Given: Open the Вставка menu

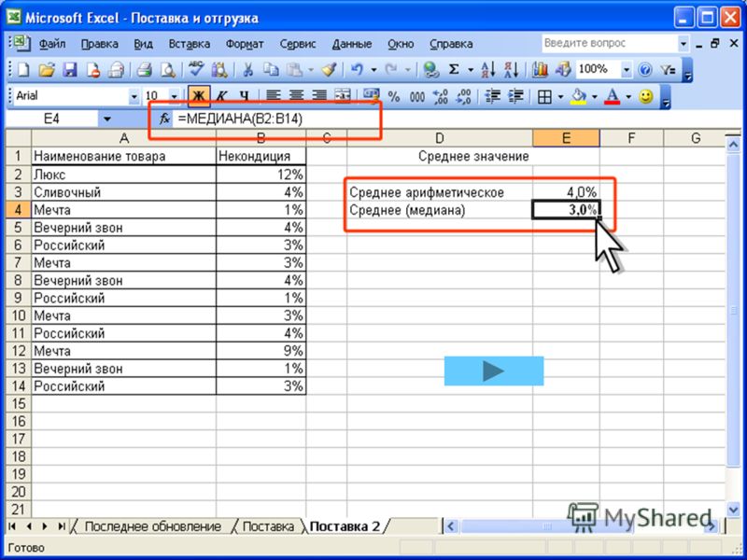Looking at the screenshot, I should 190,44.
